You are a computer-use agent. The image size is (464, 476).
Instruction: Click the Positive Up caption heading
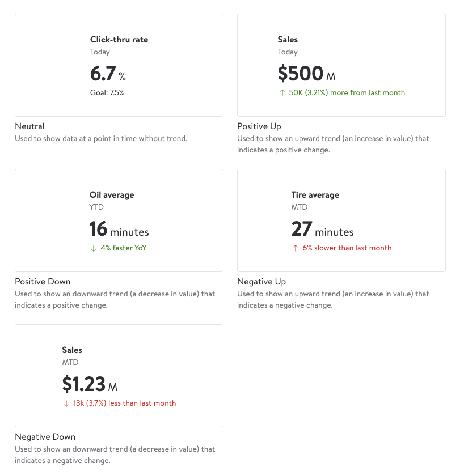[x=259, y=126]
